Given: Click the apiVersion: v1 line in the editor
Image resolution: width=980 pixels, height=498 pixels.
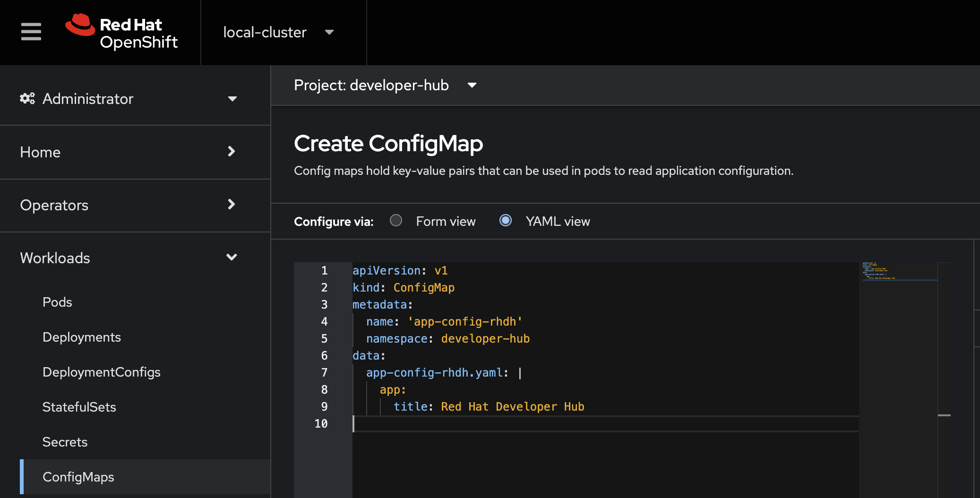Looking at the screenshot, I should (x=400, y=271).
